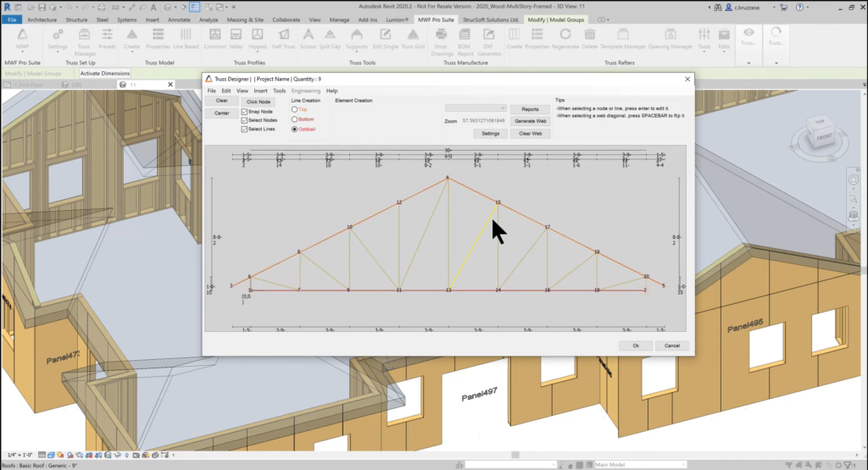
Task: Confirm the truss with the Ok button
Action: click(x=636, y=346)
